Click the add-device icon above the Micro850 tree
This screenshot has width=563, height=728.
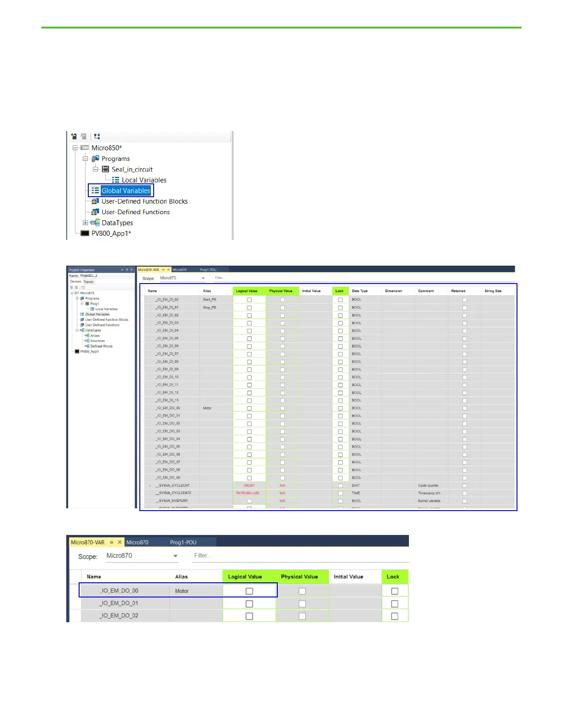pyautogui.click(x=74, y=136)
